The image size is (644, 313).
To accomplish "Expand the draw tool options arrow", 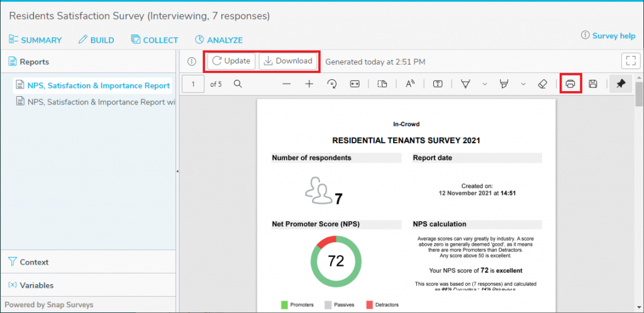I will coord(485,84).
